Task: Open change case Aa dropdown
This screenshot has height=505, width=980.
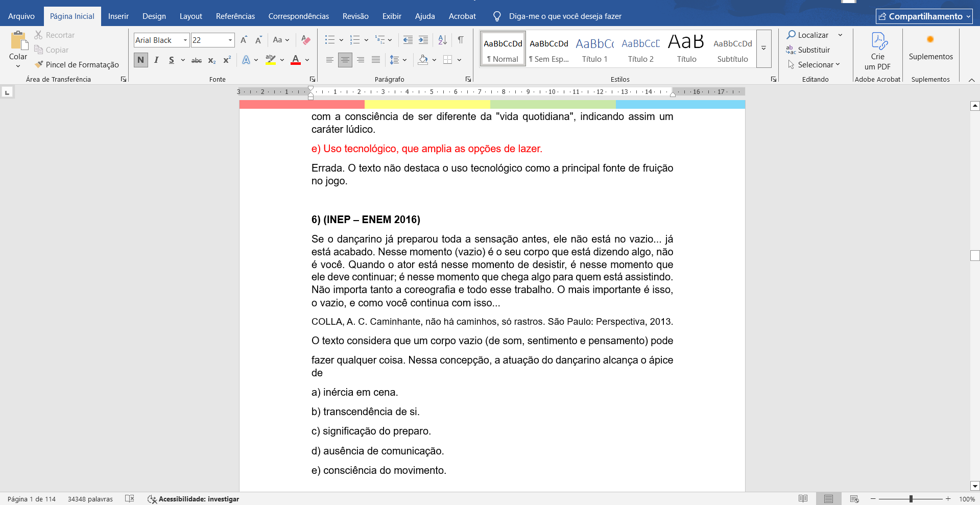Action: pyautogui.click(x=281, y=40)
